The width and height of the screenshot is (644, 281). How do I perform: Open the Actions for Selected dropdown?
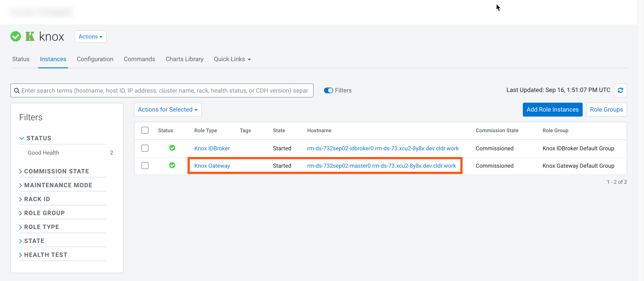(x=168, y=109)
